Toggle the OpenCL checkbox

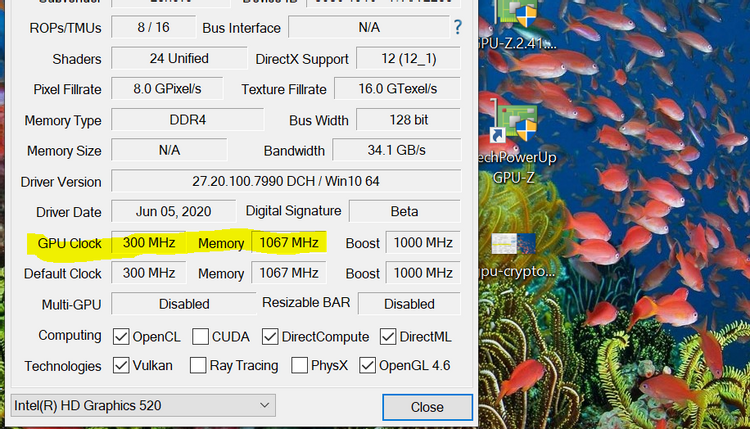tap(121, 337)
